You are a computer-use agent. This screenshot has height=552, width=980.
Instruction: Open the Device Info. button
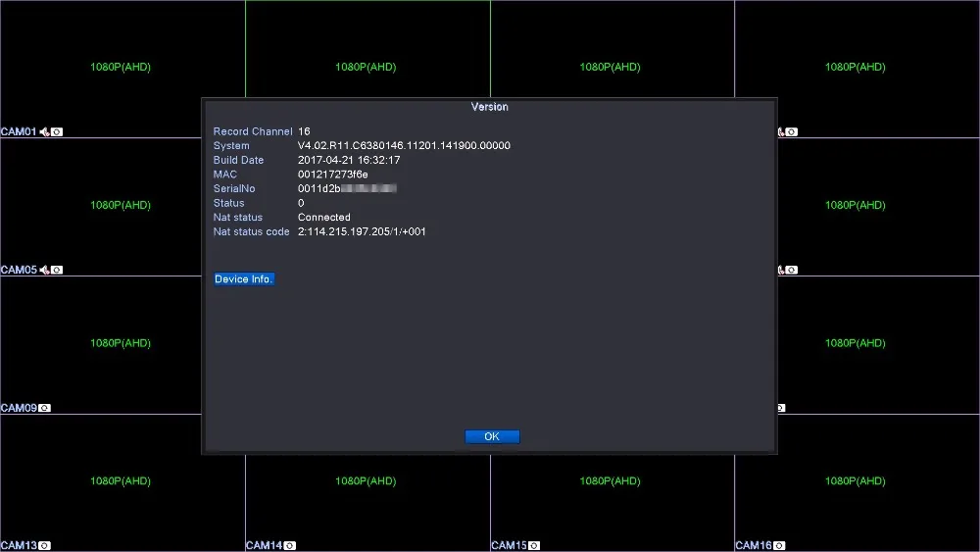coord(244,278)
